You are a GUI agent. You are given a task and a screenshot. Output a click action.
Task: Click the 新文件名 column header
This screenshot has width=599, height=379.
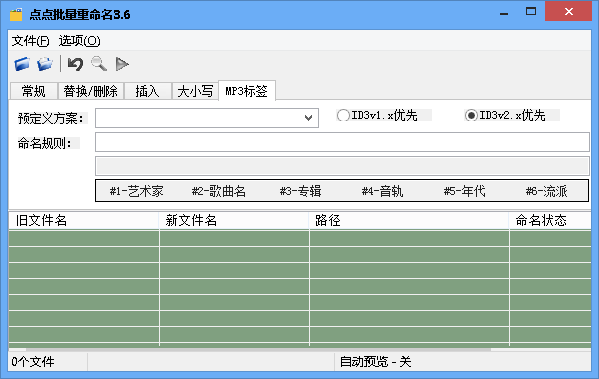click(234, 220)
